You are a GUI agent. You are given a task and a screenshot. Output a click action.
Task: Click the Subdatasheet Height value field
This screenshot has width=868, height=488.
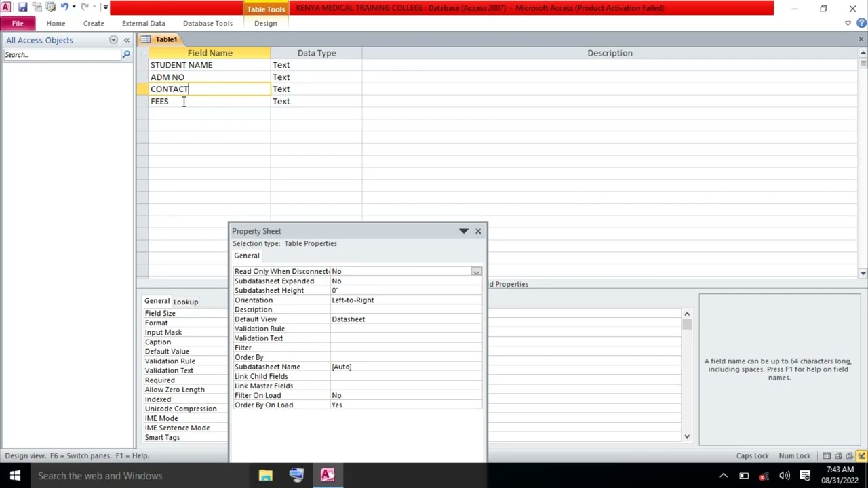click(406, 290)
